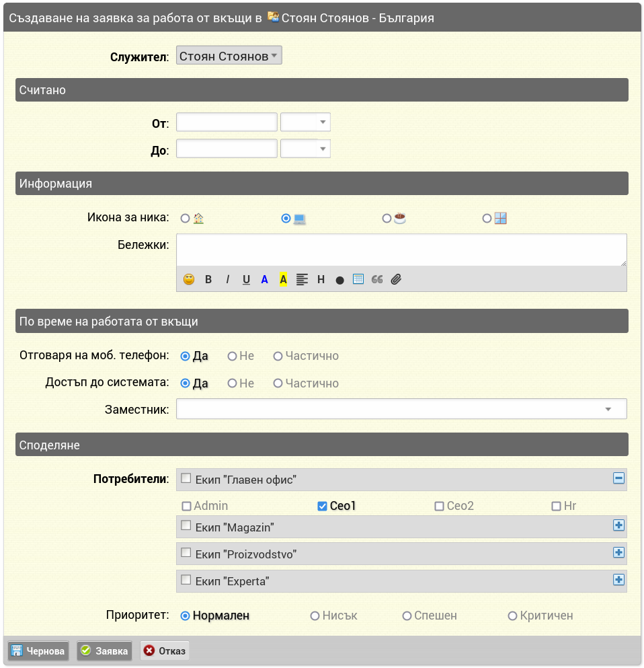Check the Admin user checkbox
The image size is (644, 668).
click(186, 506)
